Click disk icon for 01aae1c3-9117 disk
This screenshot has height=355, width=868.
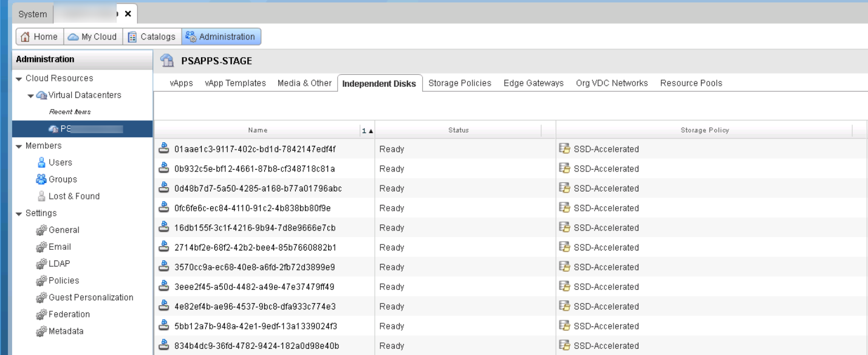[x=163, y=149]
